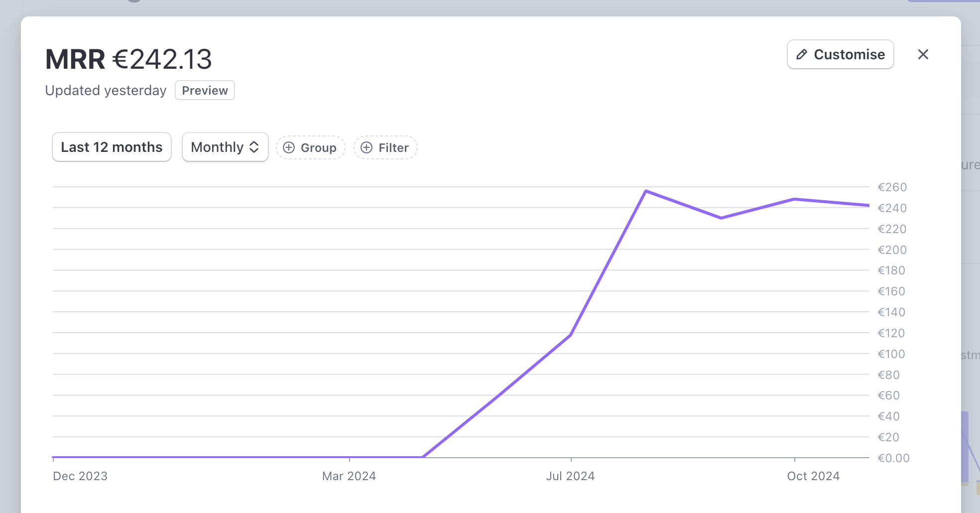Open the Monthly granularity dropdown
The width and height of the screenshot is (980, 513).
click(225, 147)
